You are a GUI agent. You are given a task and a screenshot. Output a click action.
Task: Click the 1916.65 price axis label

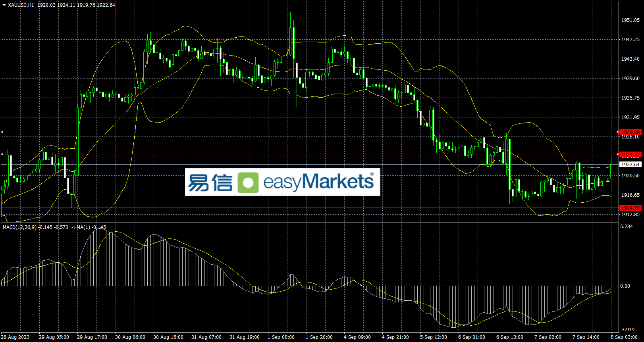(631, 195)
